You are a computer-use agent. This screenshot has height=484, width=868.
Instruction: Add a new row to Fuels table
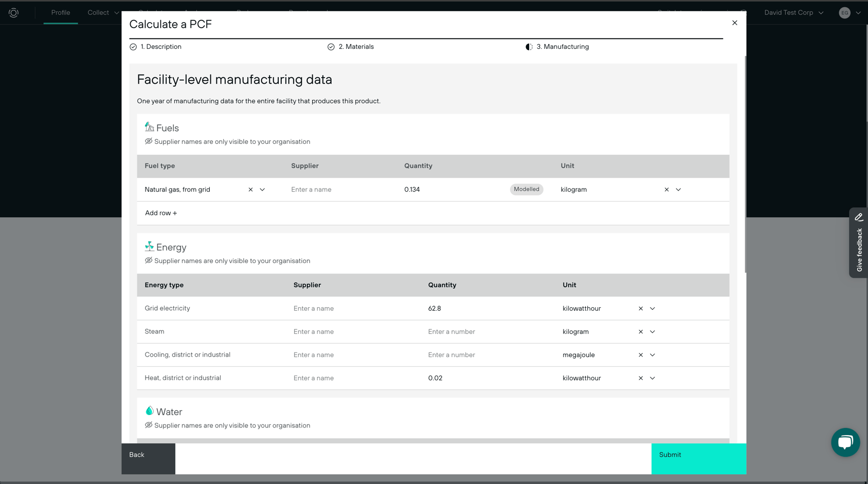(x=161, y=213)
